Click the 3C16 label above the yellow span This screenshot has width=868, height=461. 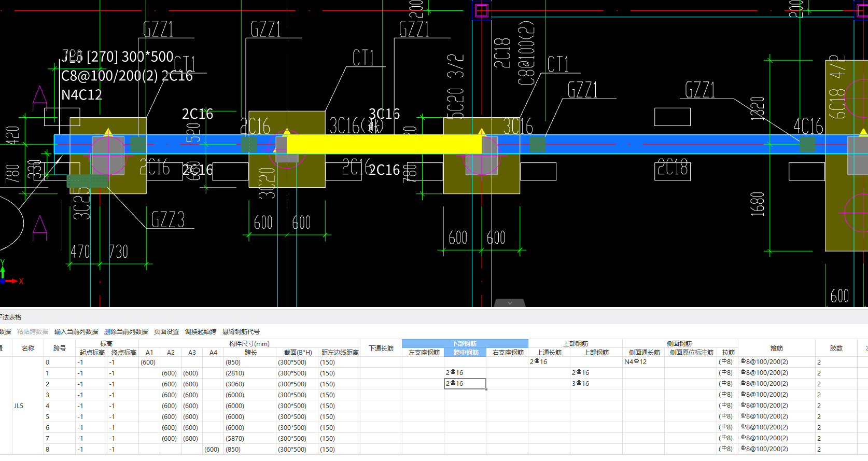[x=384, y=114]
